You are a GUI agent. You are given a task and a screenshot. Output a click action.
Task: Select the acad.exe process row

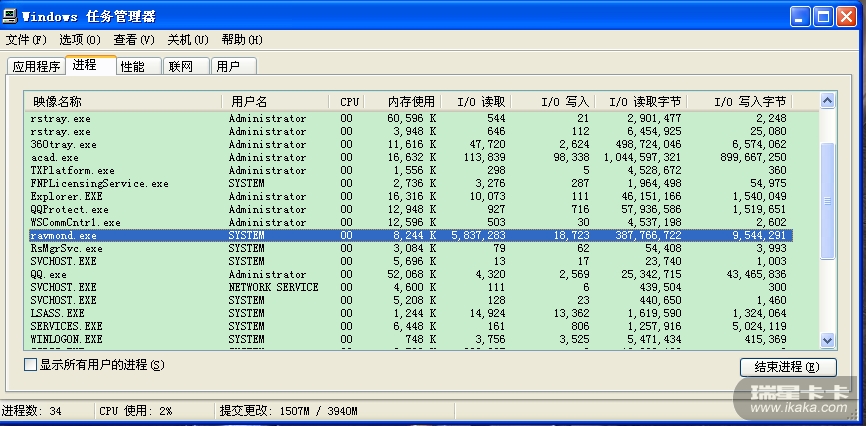point(409,157)
